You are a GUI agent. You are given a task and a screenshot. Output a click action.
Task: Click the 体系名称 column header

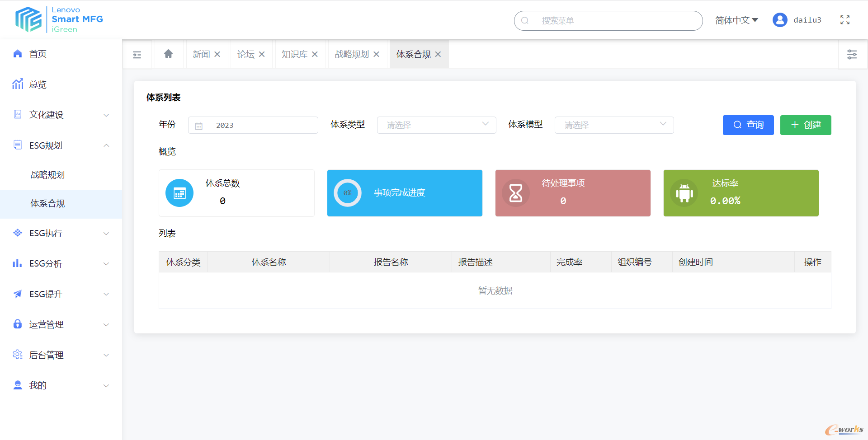coord(269,262)
